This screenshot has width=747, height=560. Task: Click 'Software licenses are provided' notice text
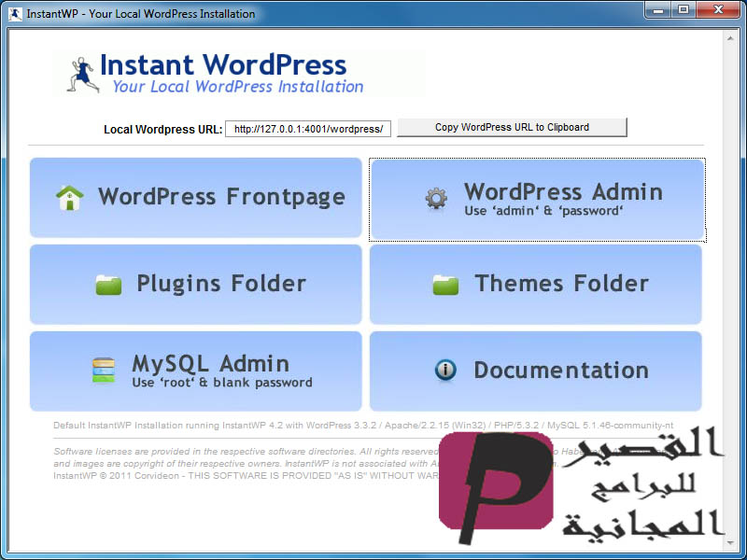pyautogui.click(x=246, y=451)
